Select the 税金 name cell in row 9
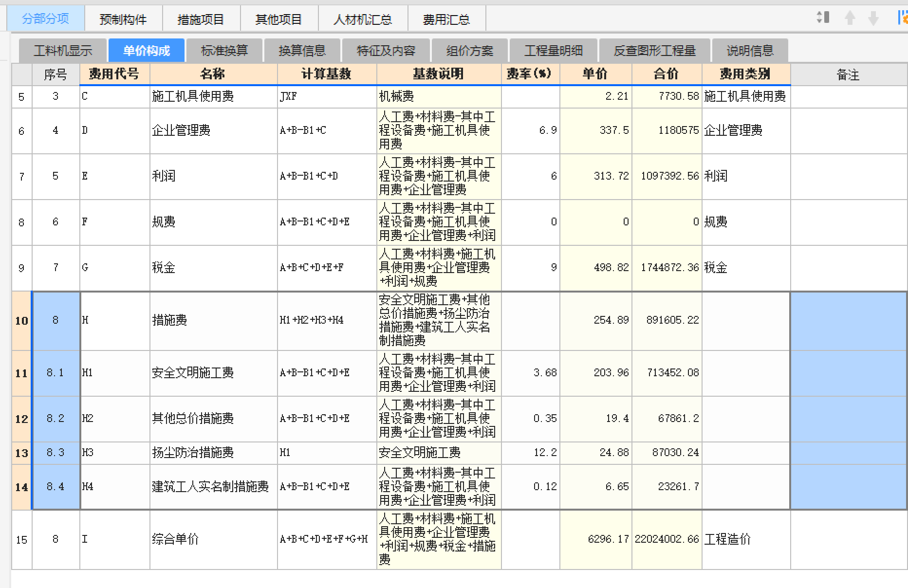Viewport: 908px width, 588px height. coord(213,268)
